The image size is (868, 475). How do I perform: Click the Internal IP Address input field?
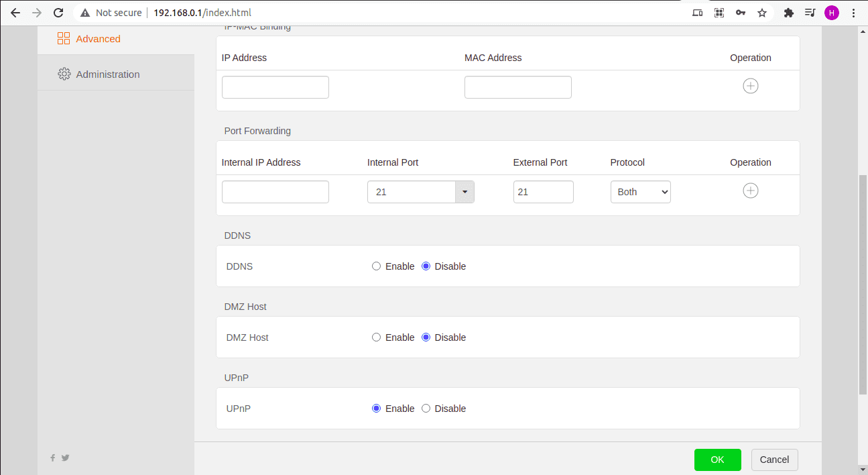point(275,192)
